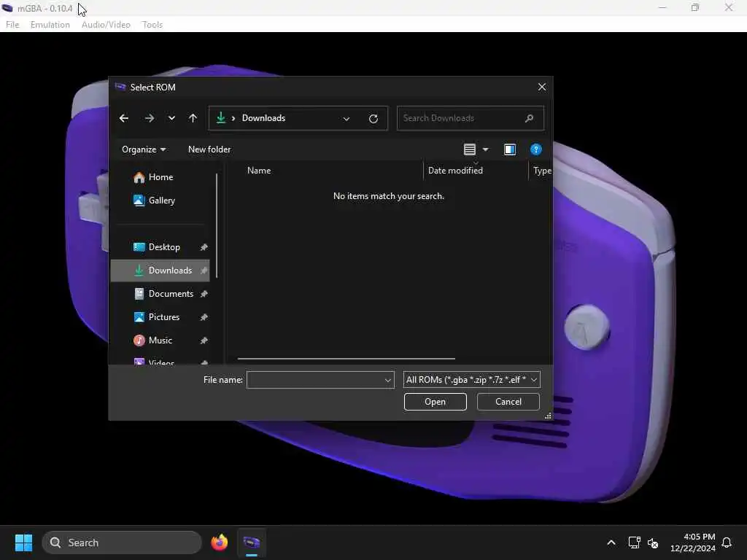Screen dimensions: 747x560
Task: Open the notifications bell icon
Action: coord(727,542)
